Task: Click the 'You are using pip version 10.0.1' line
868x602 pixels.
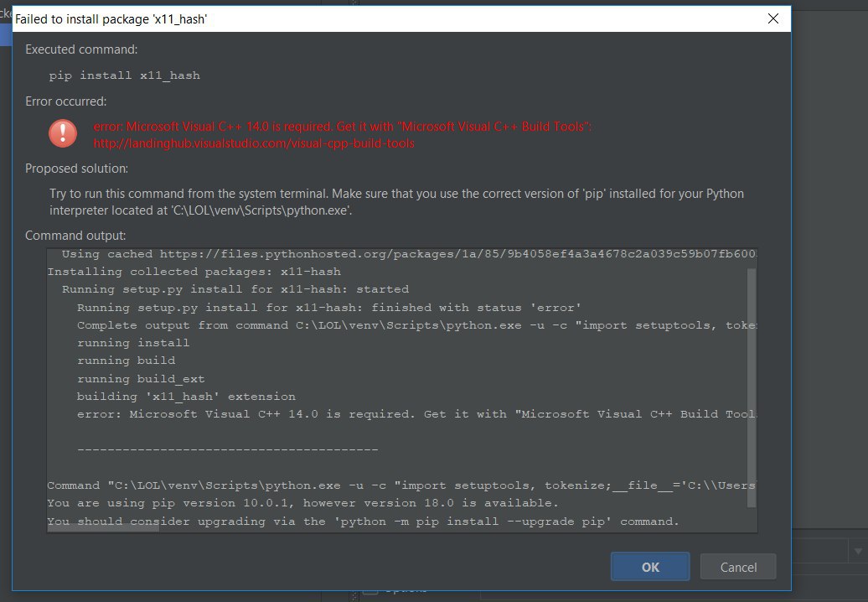Action: pos(302,503)
